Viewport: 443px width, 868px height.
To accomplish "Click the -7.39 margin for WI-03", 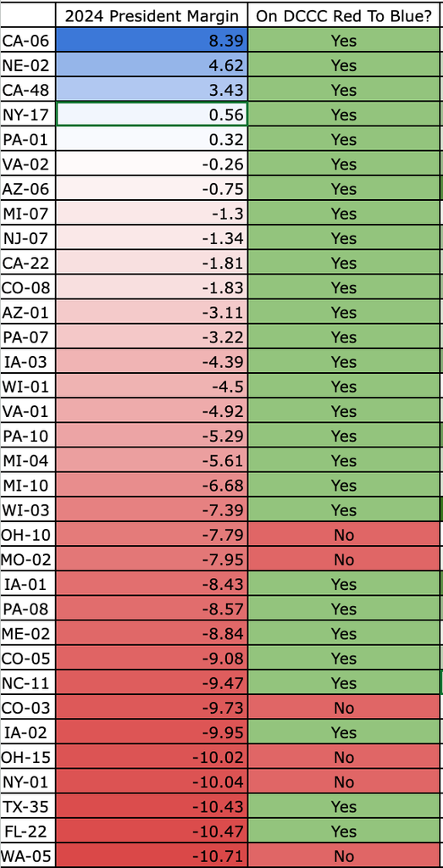I will pyautogui.click(x=152, y=509).
